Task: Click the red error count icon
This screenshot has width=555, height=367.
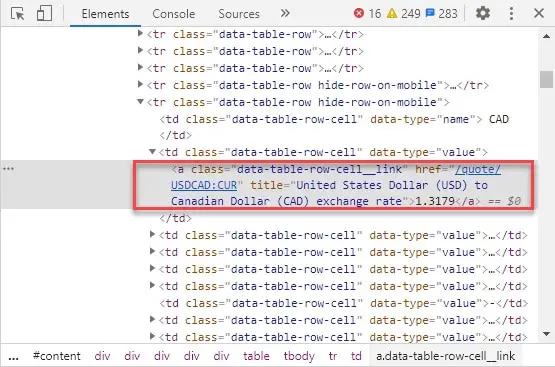Action: pos(359,13)
